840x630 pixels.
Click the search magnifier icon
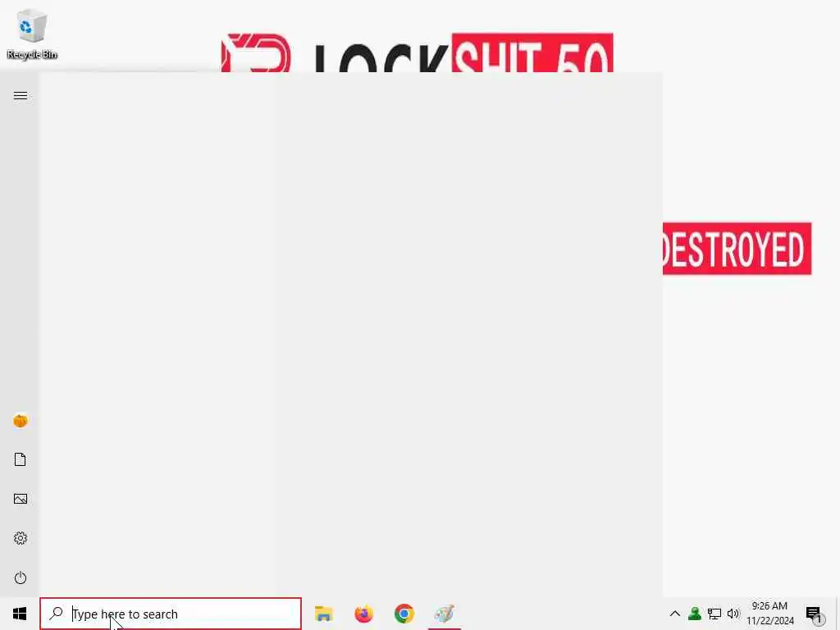click(x=57, y=613)
